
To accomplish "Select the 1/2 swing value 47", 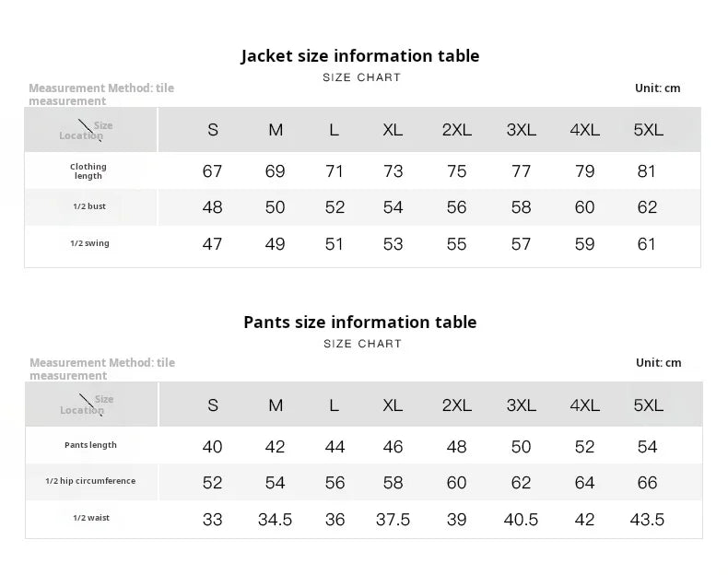I will 212,244.
